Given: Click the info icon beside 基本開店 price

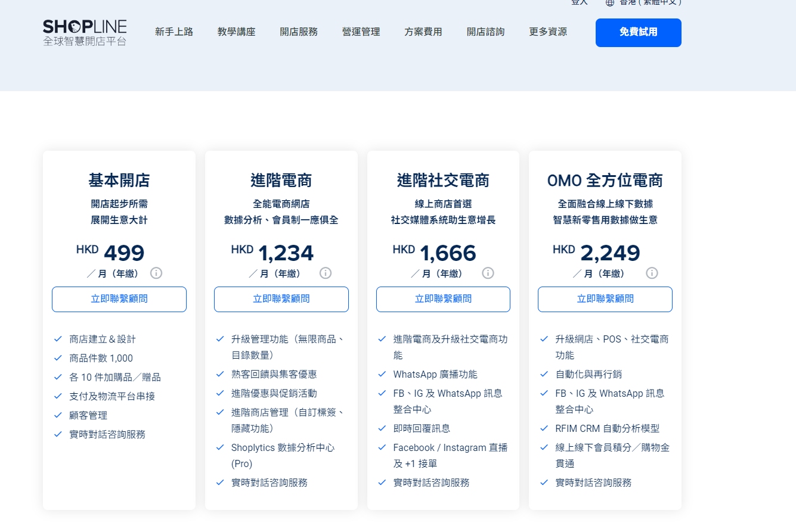Looking at the screenshot, I should coord(156,273).
